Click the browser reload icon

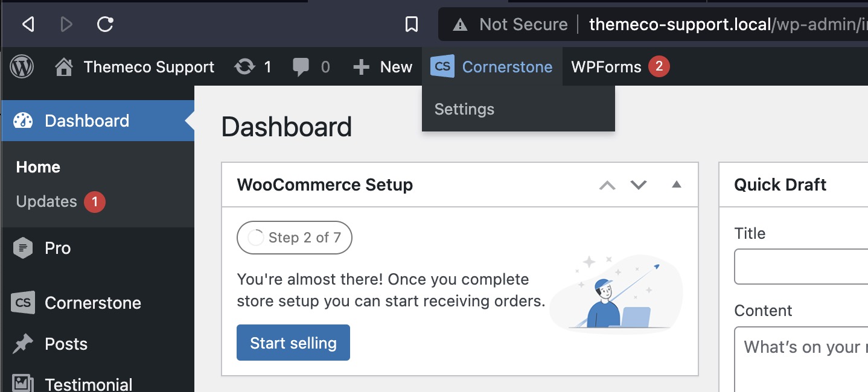[x=105, y=24]
